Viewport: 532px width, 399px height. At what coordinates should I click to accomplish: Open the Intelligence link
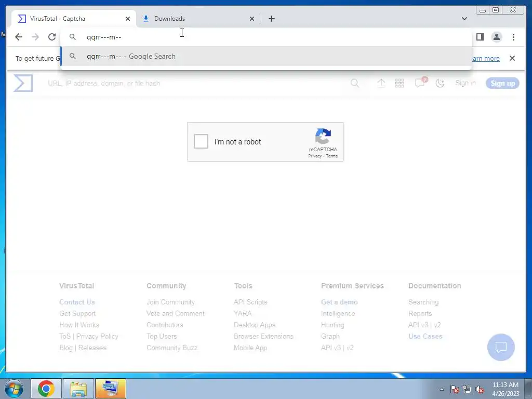338,313
